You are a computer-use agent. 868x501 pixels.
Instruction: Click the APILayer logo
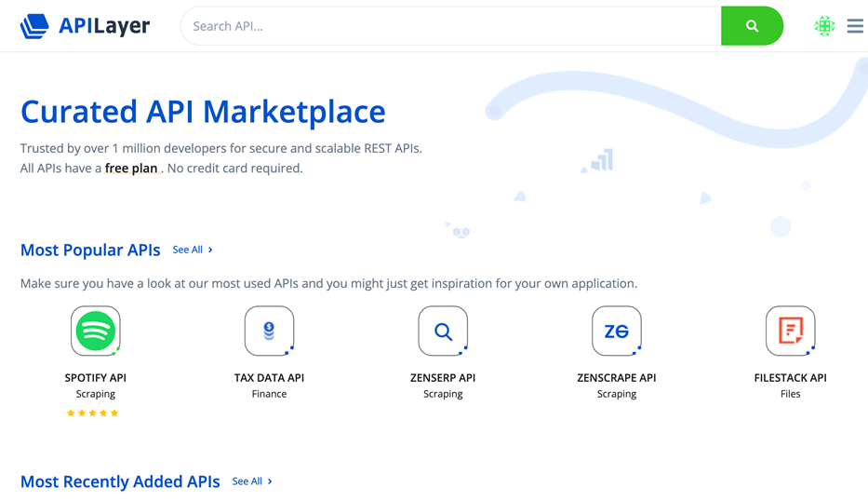[x=85, y=25]
